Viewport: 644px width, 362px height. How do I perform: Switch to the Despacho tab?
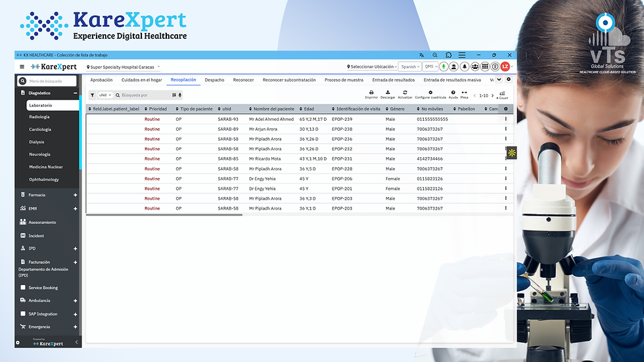point(214,79)
